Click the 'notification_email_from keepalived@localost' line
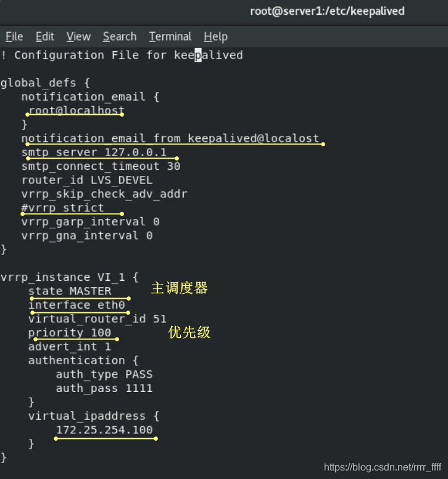The height and width of the screenshot is (479, 448). point(170,138)
